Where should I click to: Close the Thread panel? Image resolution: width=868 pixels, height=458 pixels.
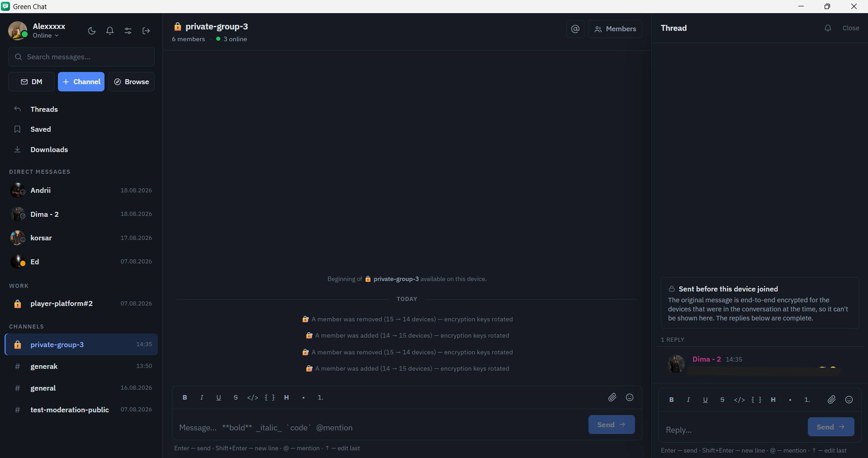point(851,28)
